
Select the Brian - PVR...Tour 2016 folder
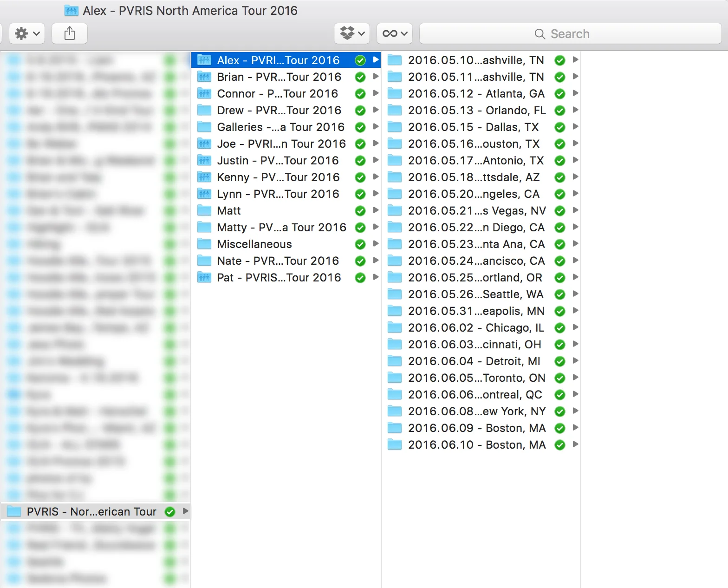(x=286, y=77)
